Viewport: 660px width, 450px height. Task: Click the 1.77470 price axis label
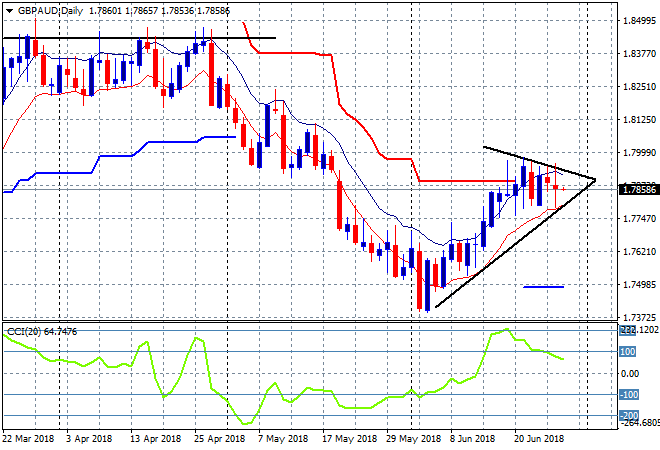[639, 218]
